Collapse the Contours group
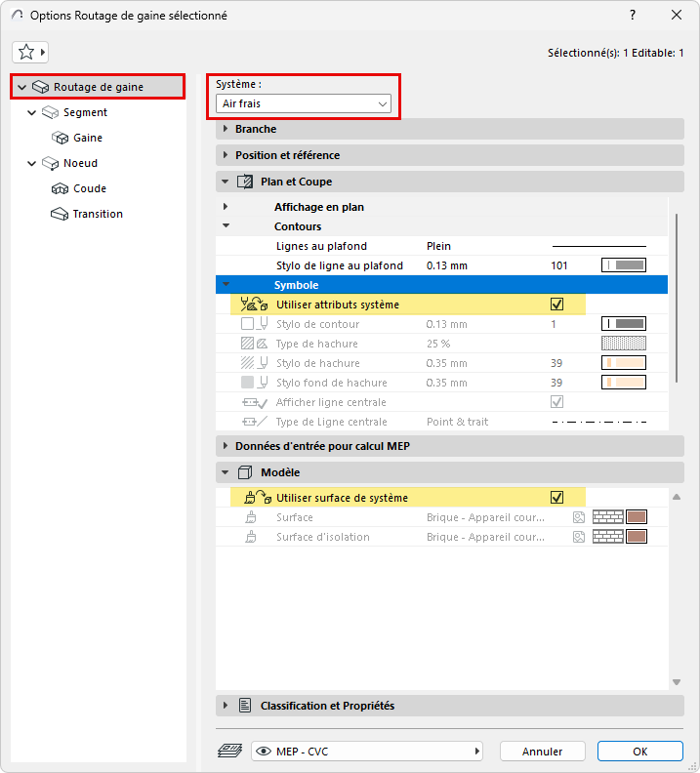This screenshot has width=700, height=773. coord(226,225)
